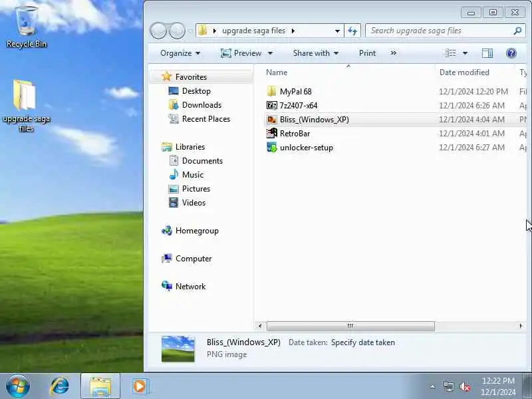Open the Windows Start button
This screenshot has height=399, width=532.
[x=18, y=386]
